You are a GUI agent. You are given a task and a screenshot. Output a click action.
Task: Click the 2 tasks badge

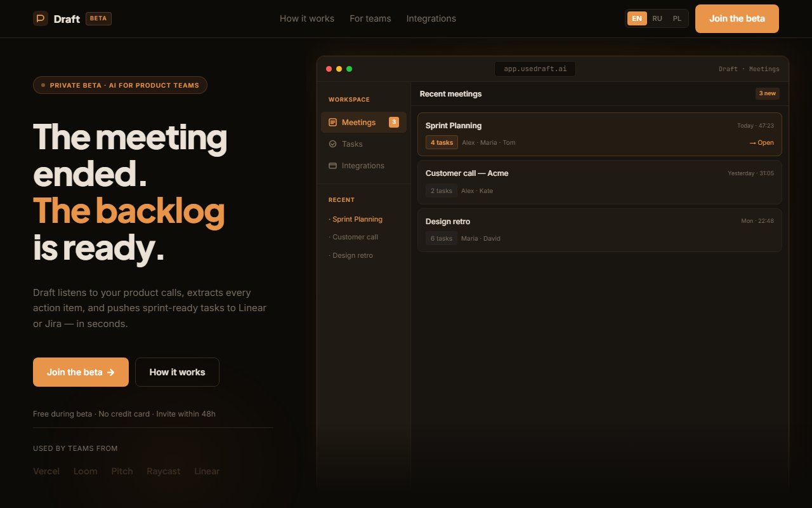coord(442,190)
